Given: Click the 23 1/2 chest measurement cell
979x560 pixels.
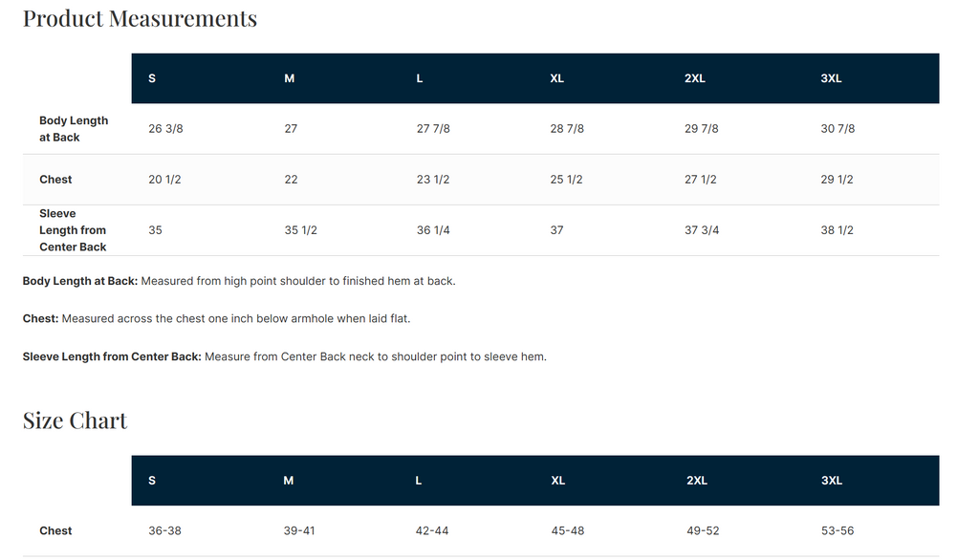Looking at the screenshot, I should [x=433, y=180].
